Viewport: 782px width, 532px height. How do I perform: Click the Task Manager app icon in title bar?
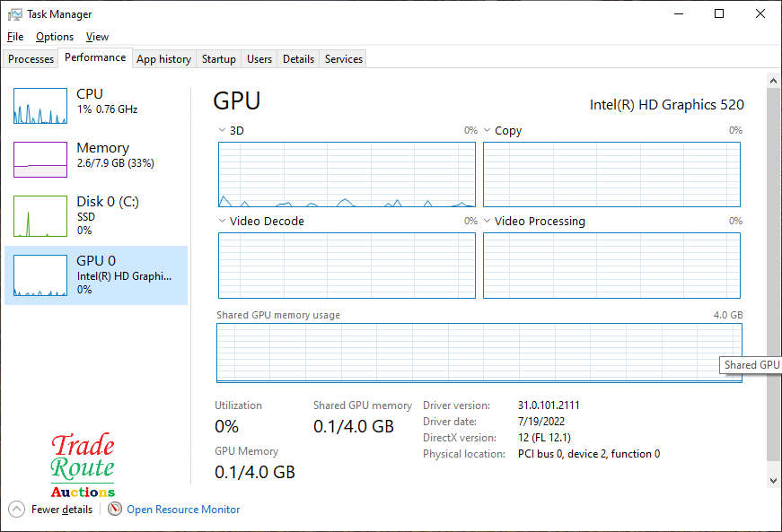[x=15, y=14]
